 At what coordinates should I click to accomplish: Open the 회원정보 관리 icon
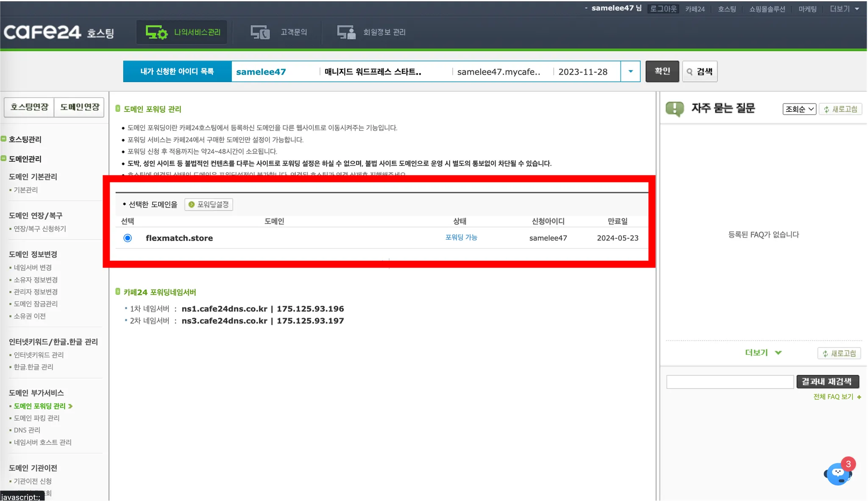coord(346,32)
